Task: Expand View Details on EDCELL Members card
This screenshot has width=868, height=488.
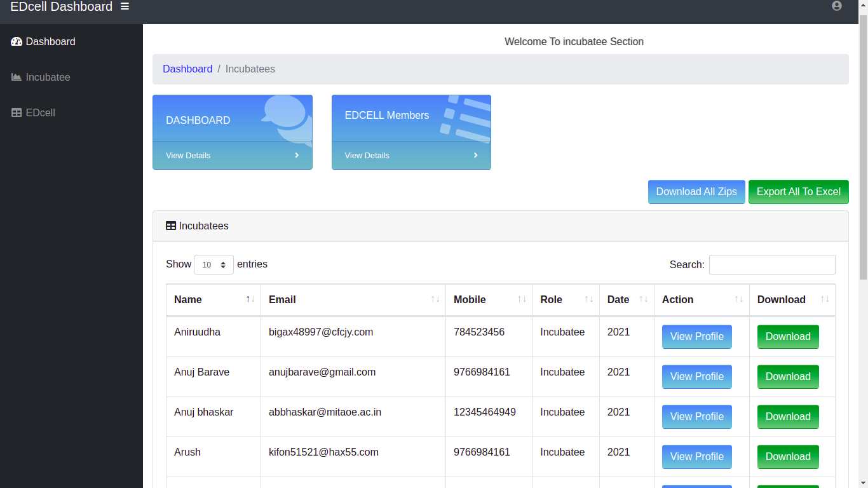Action: pos(367,156)
